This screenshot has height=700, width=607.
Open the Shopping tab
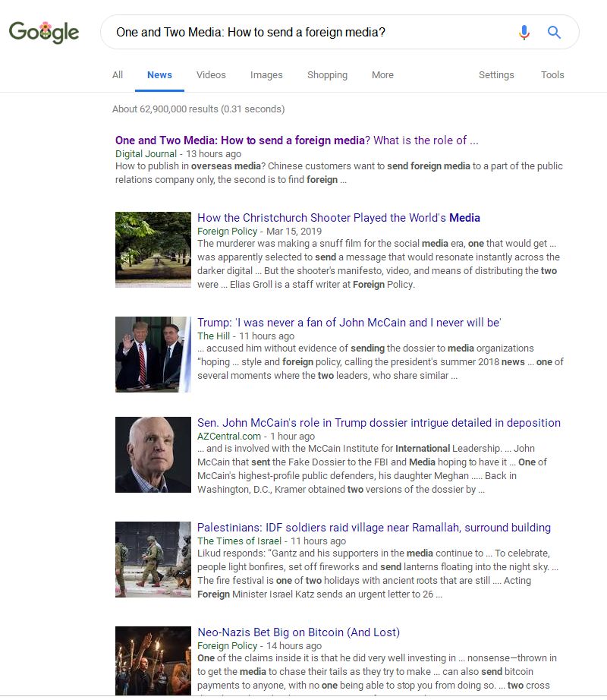pos(327,75)
